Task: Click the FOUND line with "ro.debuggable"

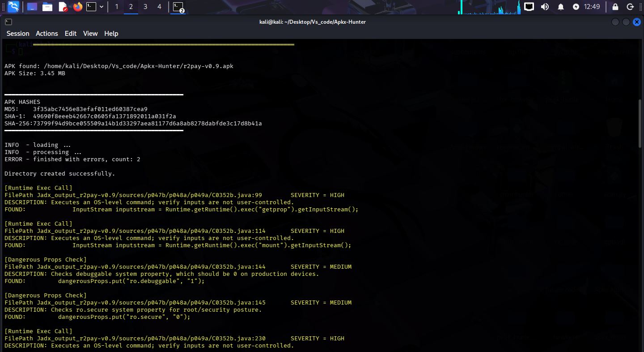Action: pyautogui.click(x=105, y=281)
